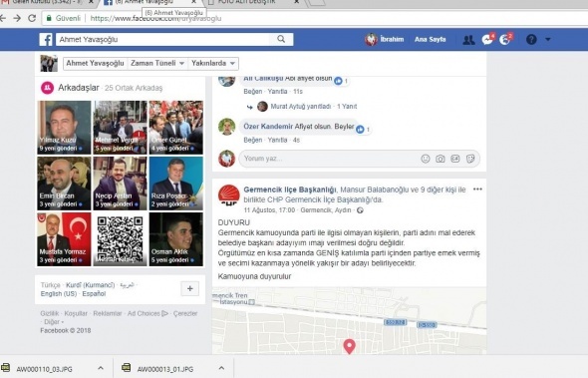This screenshot has height=378, width=588.
Task: Click Özer Kandemir commenter name
Action: [x=268, y=127]
